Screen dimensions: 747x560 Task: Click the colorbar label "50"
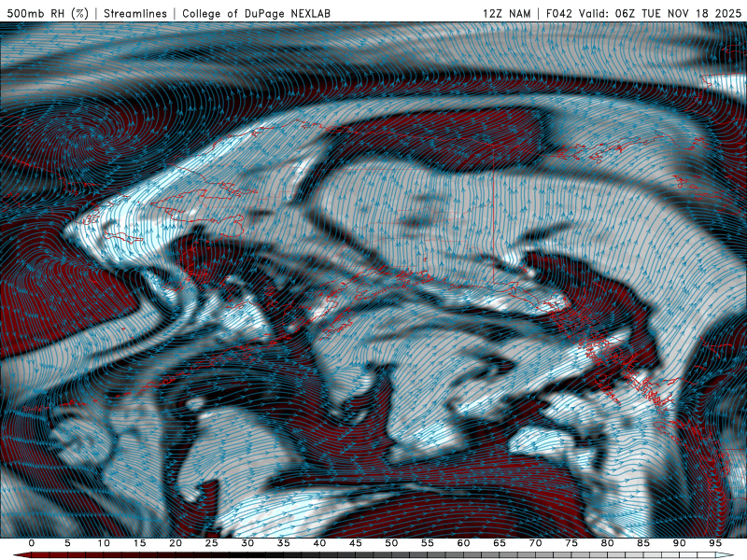391,543
